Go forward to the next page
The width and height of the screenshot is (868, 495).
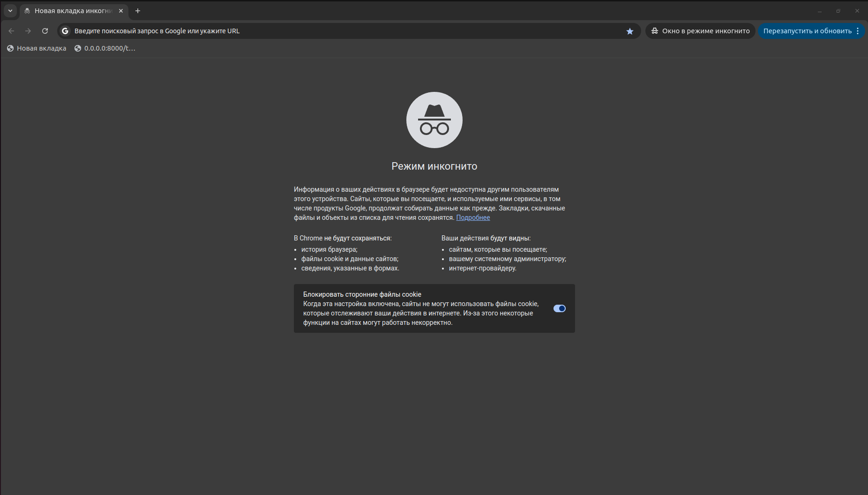click(x=28, y=31)
